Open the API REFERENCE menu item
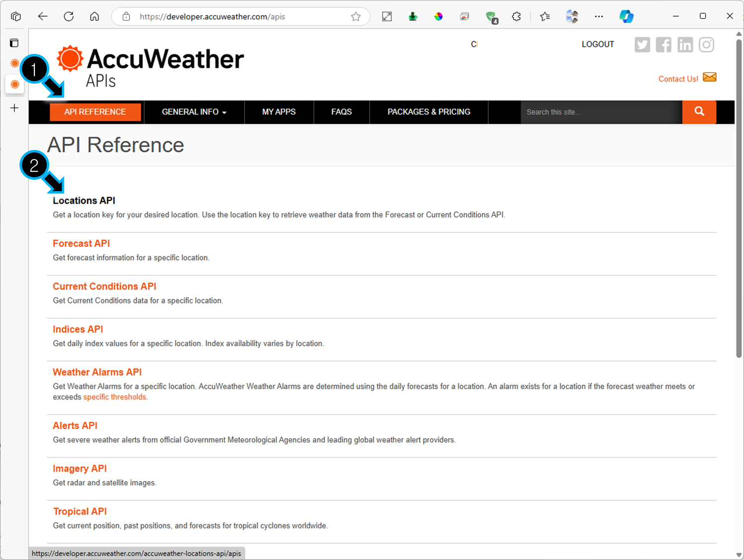The width and height of the screenshot is (744, 560). tap(95, 112)
